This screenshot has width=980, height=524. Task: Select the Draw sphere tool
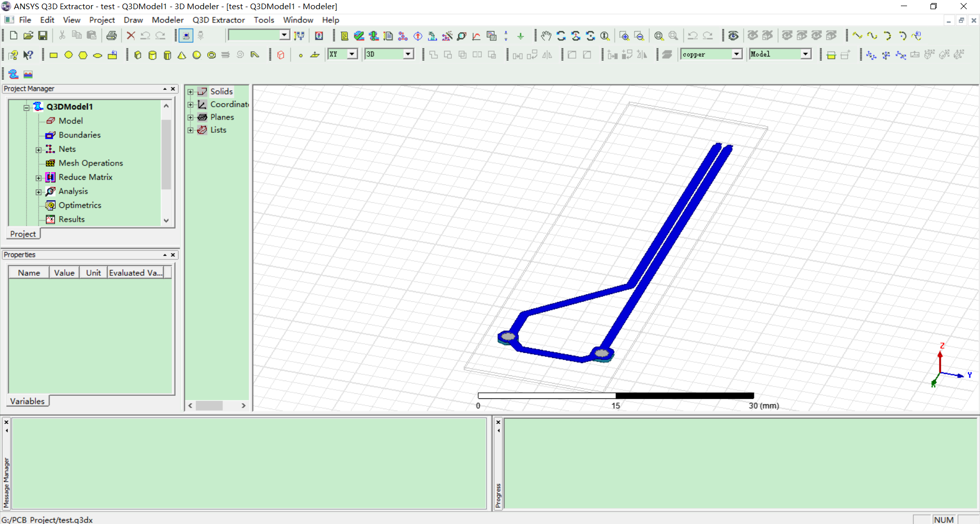(197, 55)
